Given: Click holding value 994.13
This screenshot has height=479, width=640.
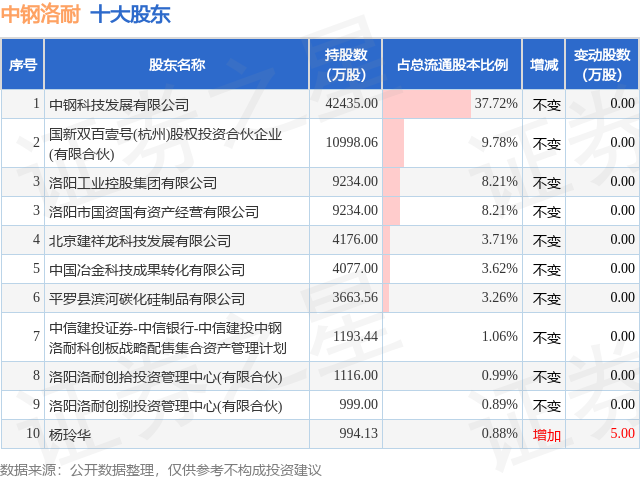Looking at the screenshot, I should tap(359, 433).
